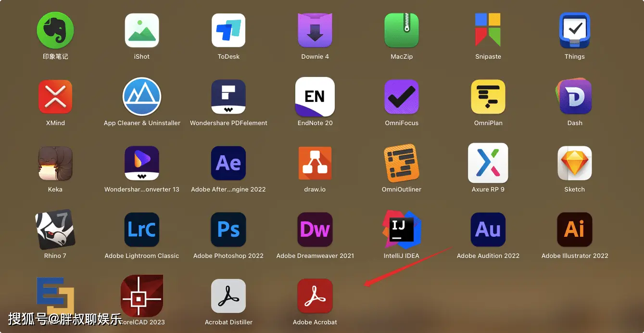The width and height of the screenshot is (644, 333).
Task: Start Downie 4 video downloader
Action: (315, 30)
